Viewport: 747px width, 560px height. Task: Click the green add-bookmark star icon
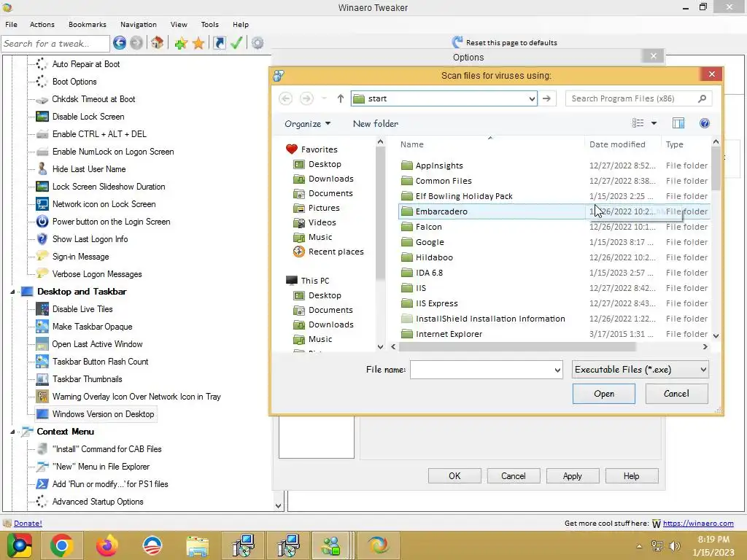(181, 43)
